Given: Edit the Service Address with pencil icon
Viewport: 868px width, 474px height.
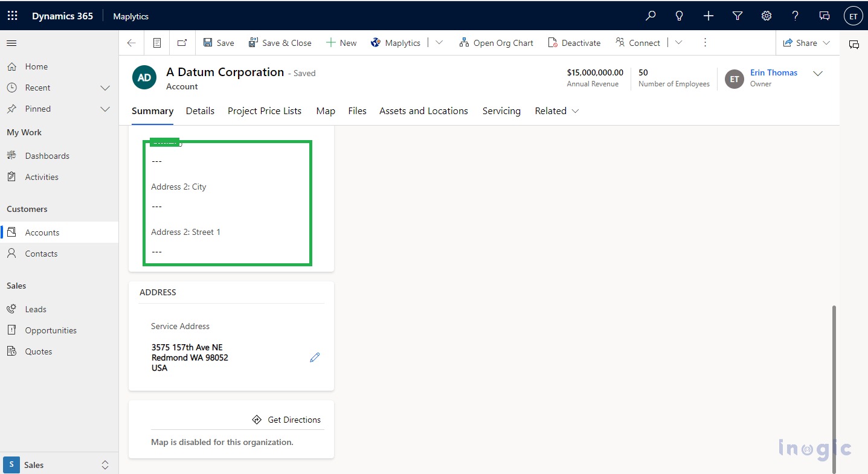Looking at the screenshot, I should point(315,357).
